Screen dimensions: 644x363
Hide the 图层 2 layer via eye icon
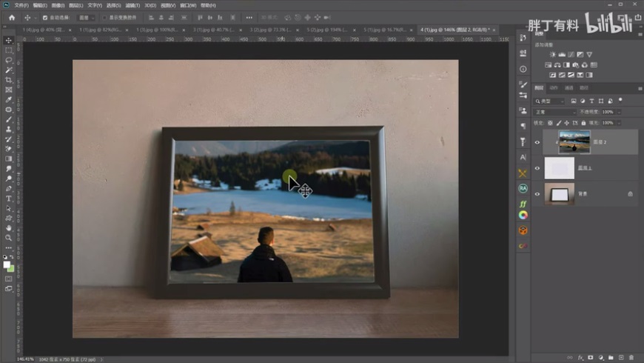537,142
